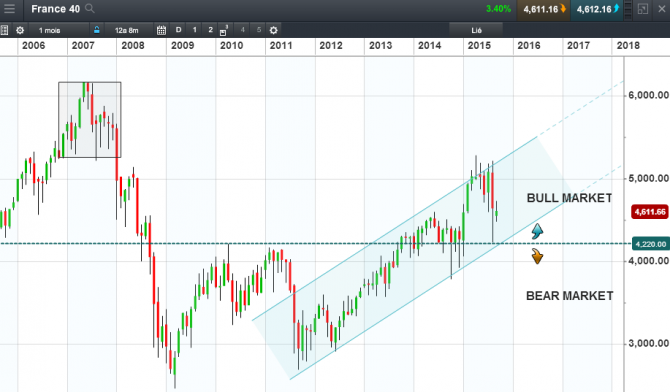Click the buy price 4,612.16
This screenshot has height=392, width=670.
point(597,9)
